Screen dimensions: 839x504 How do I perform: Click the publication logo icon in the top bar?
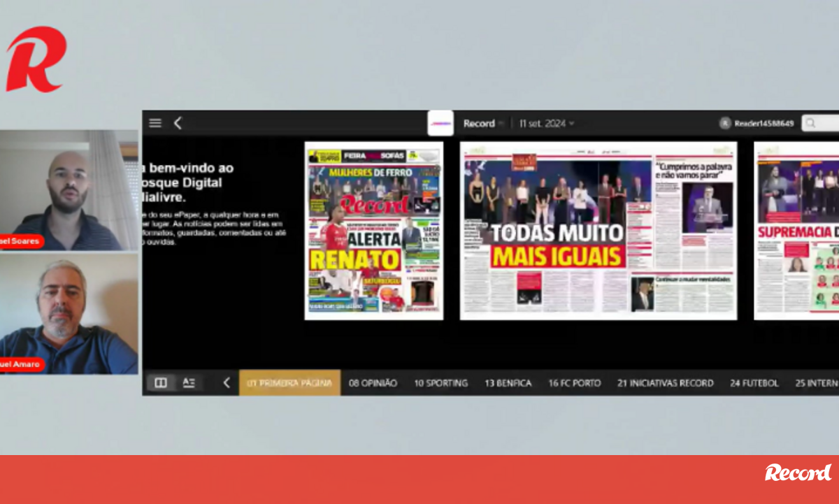pos(440,124)
